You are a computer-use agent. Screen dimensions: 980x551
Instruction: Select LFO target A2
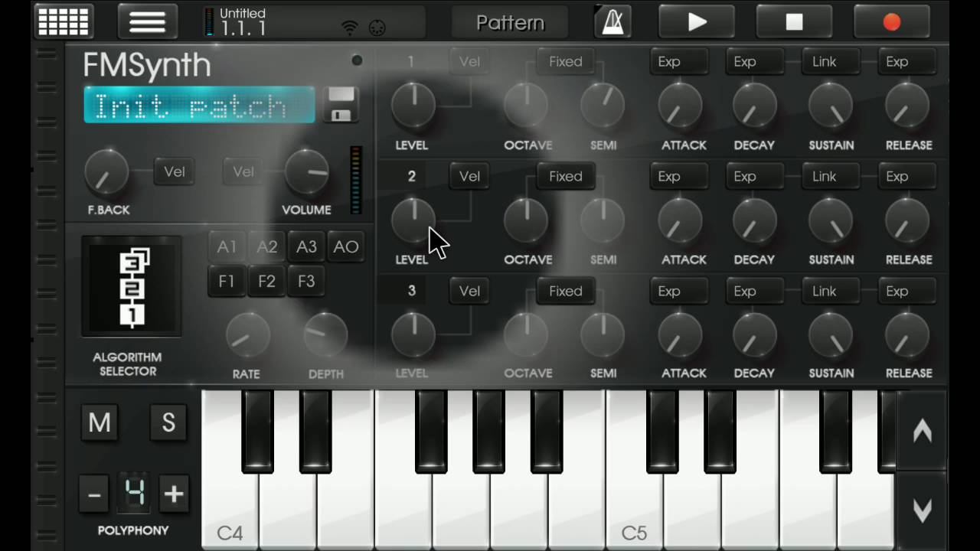point(266,246)
